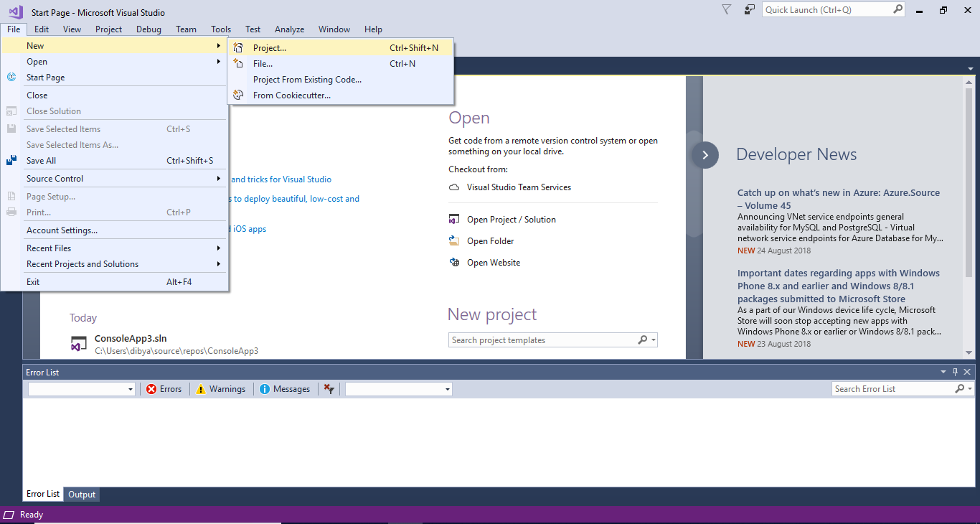Click the Start Page icon in File menu
This screenshot has width=980, height=524.
[11, 78]
